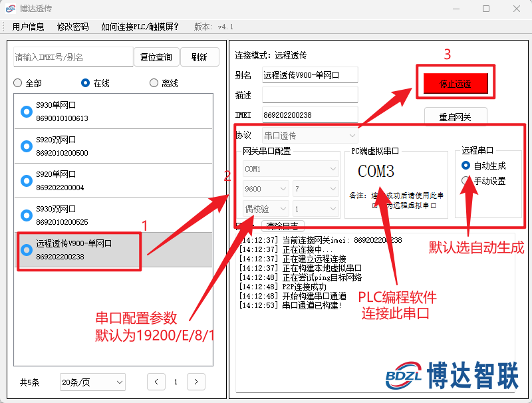Screen dimensions: 532x403
Task: Click the 清除日志 button
Action: pos(283,225)
